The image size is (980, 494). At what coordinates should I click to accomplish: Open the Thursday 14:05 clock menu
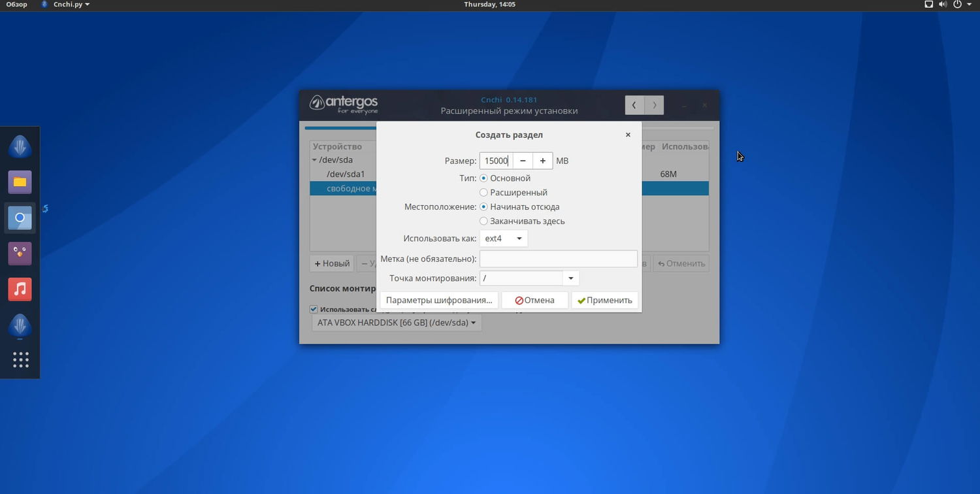(489, 5)
